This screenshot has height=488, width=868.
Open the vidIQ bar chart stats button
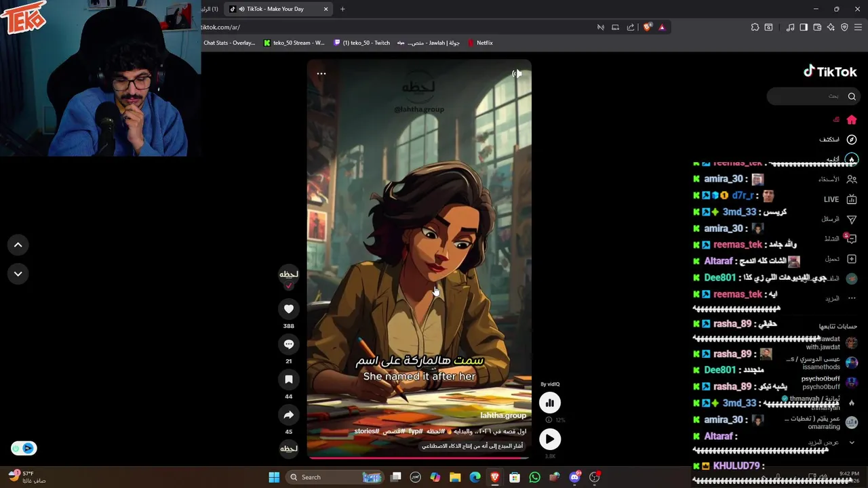coord(550,403)
